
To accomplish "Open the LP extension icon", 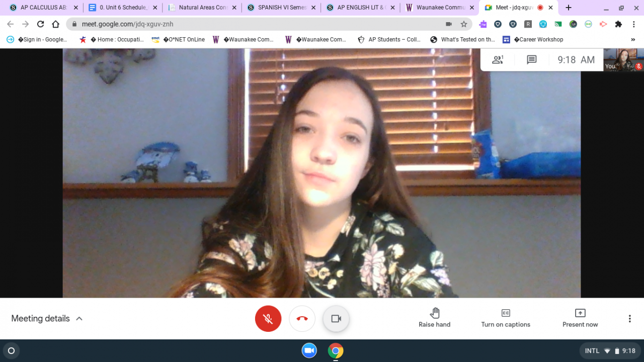I will click(573, 24).
